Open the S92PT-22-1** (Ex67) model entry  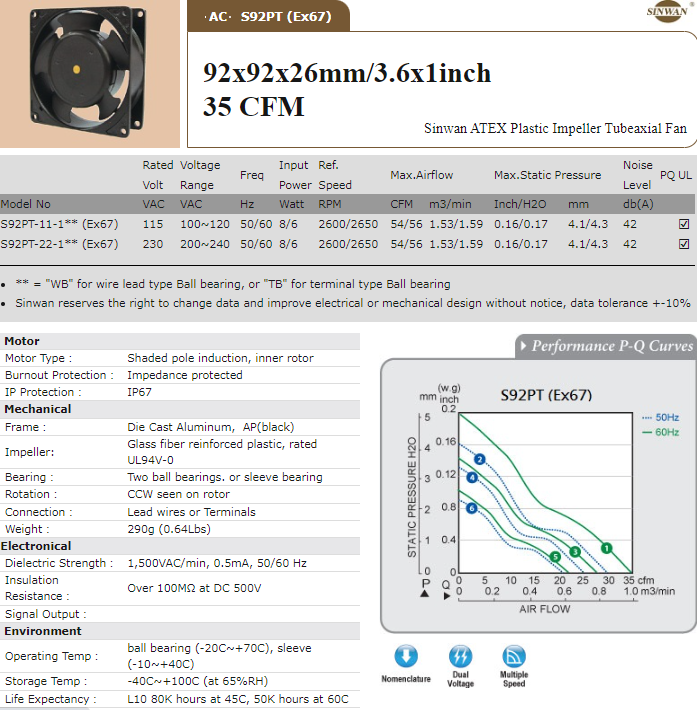[59, 244]
